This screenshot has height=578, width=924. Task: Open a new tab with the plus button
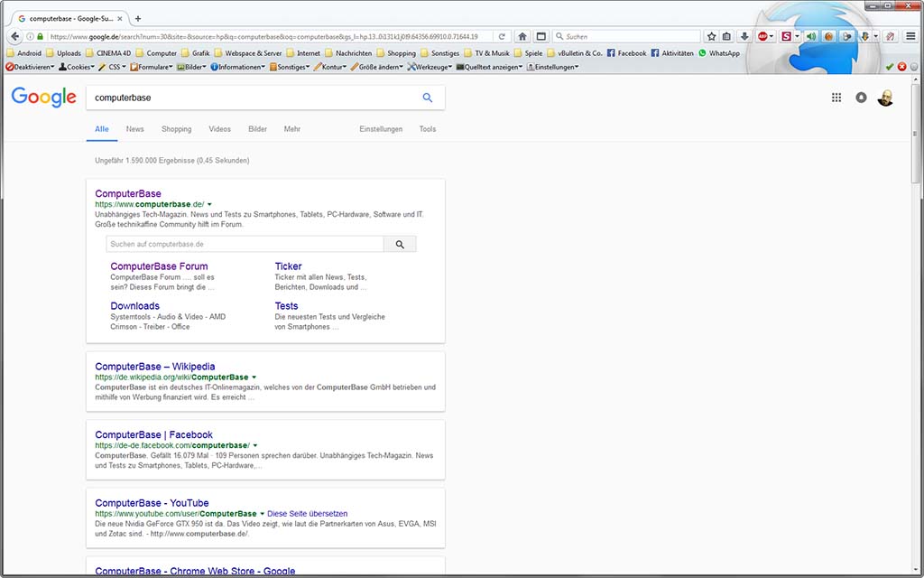(138, 19)
